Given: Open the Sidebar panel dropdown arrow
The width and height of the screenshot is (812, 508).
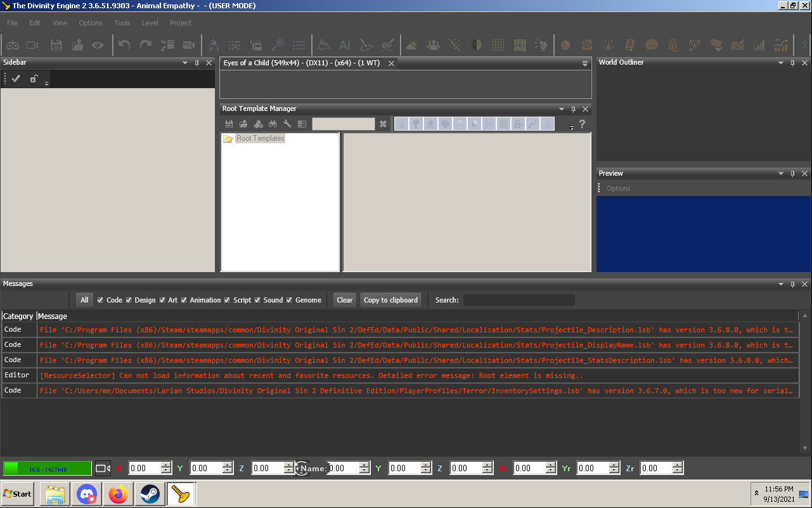Looking at the screenshot, I should point(185,63).
